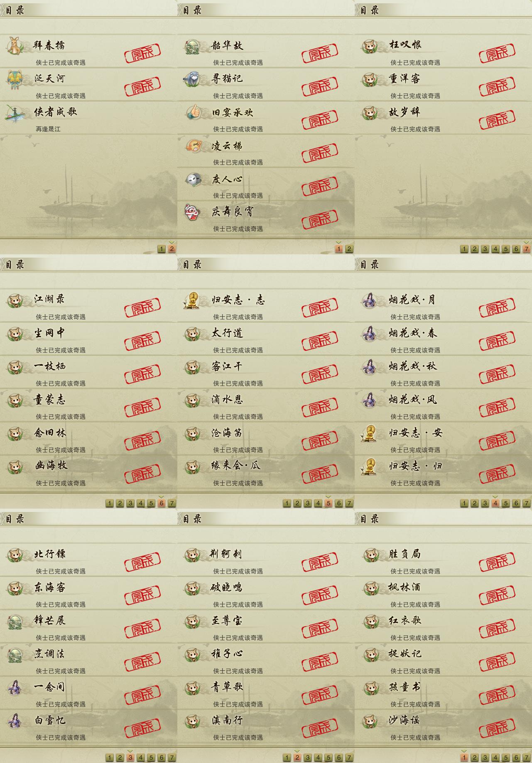
Task: Click the orange monkey icon beside 凌云梯
Action: 194,146
